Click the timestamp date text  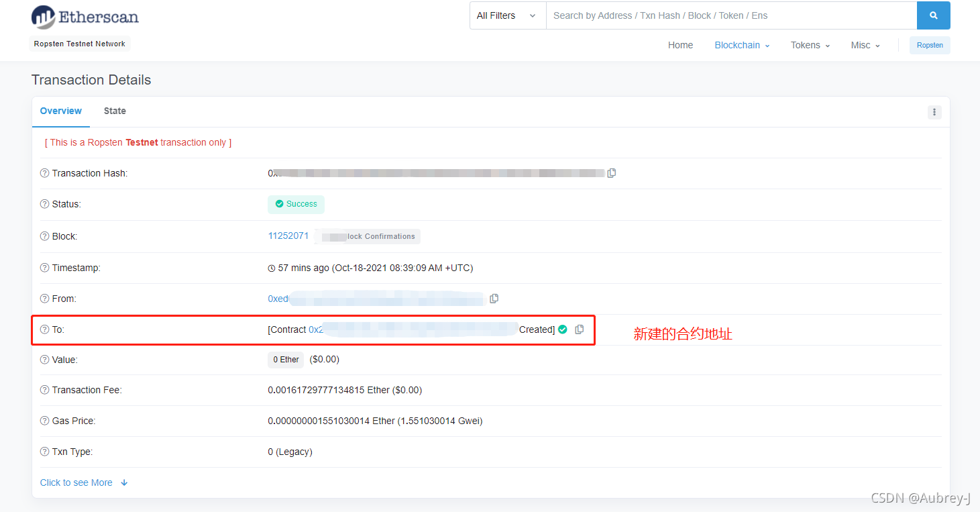(376, 268)
